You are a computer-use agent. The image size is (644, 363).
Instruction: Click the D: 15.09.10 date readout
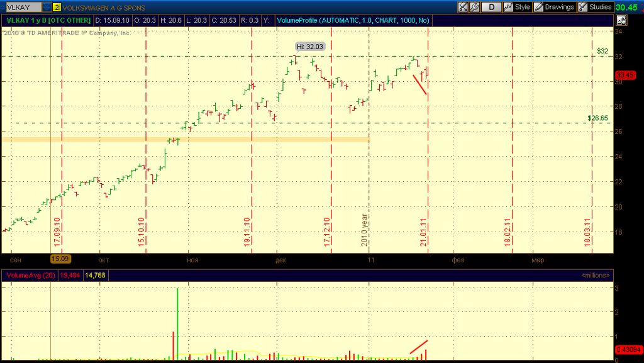click(112, 20)
